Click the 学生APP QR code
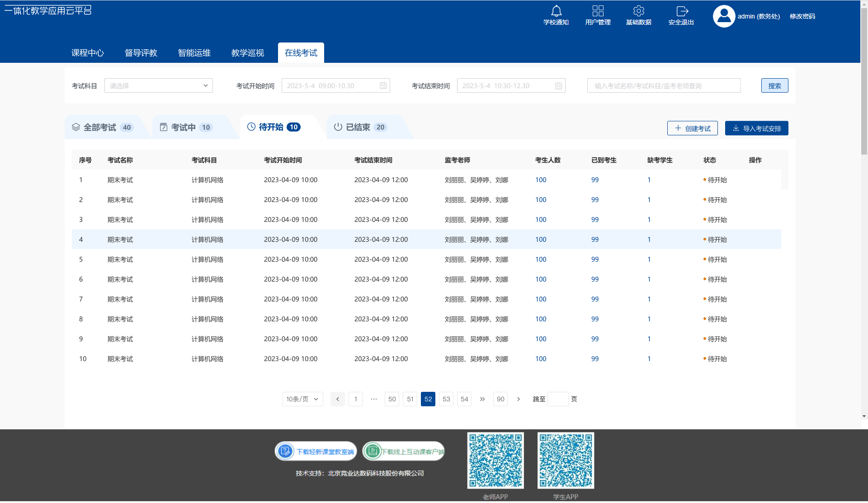Image resolution: width=868 pixels, height=503 pixels. tap(566, 461)
